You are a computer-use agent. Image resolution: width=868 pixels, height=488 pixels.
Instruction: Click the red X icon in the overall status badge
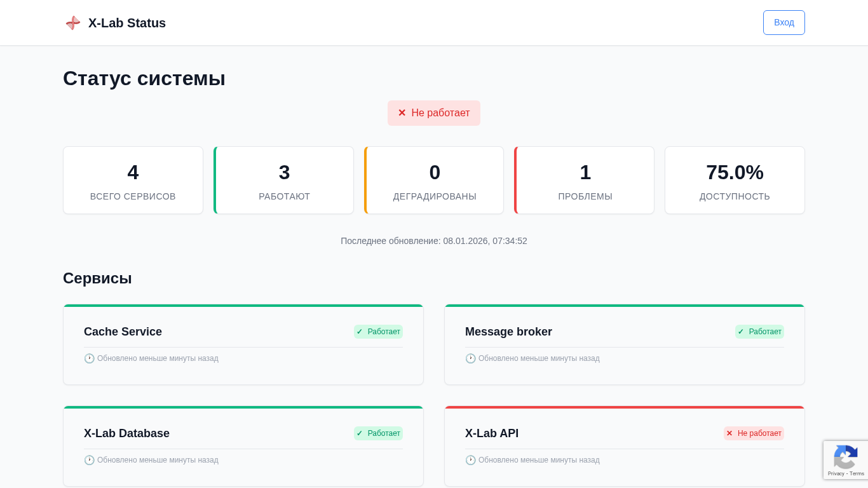[402, 113]
